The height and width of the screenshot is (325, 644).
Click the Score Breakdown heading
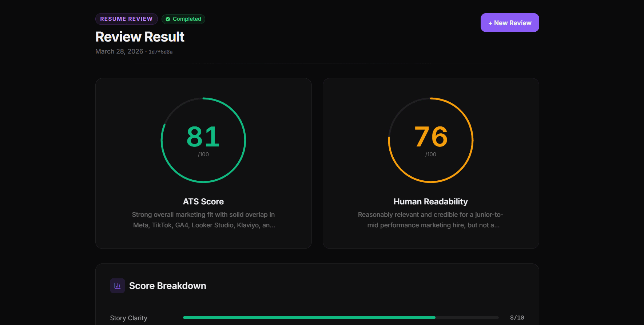pos(168,286)
